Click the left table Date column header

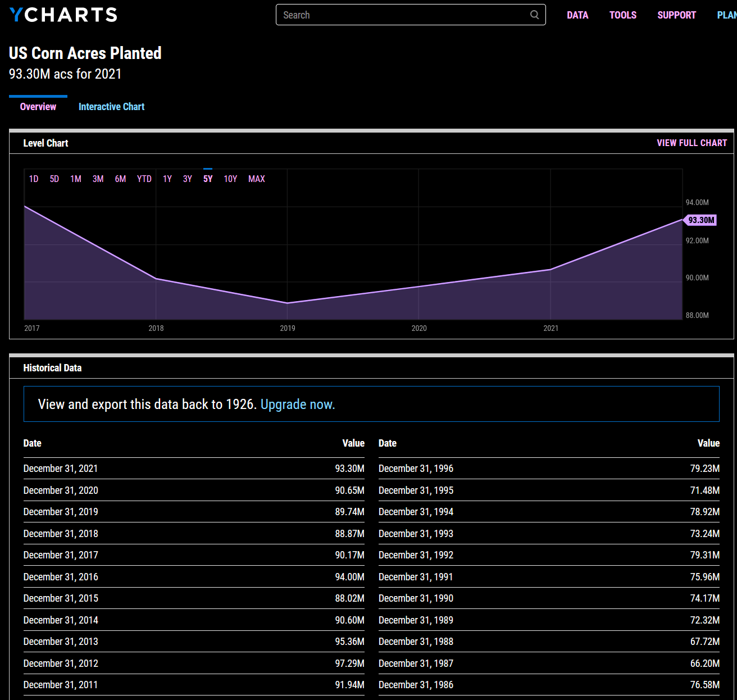[32, 443]
